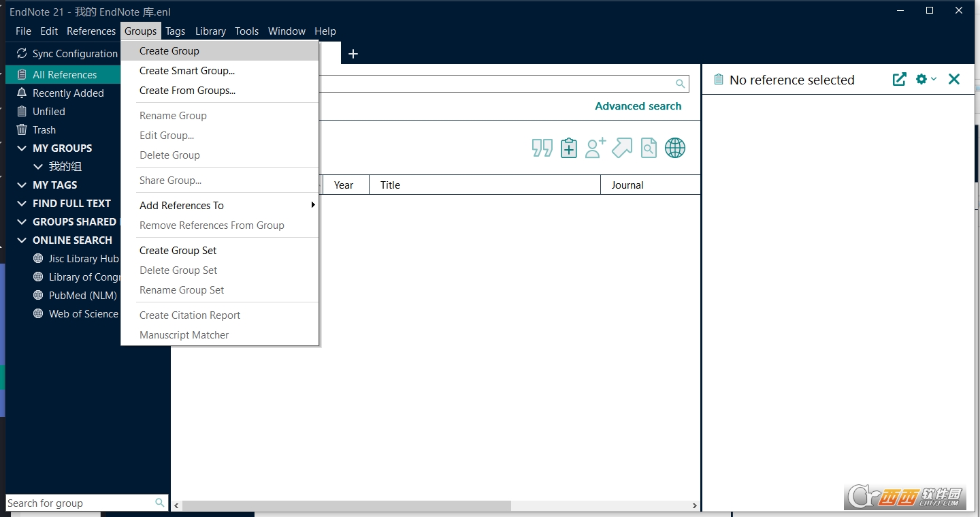Viewport: 980px width, 517px height.
Task: Collapse the MY GROUPS section
Action: pyautogui.click(x=22, y=148)
